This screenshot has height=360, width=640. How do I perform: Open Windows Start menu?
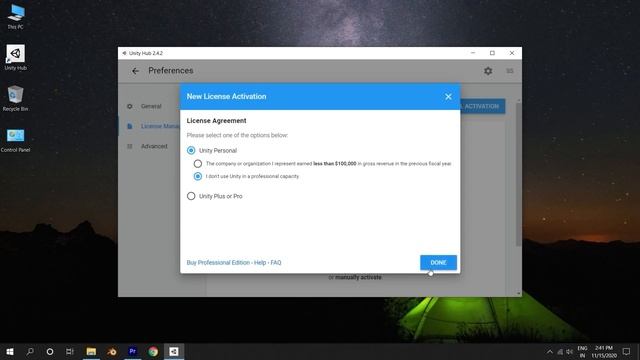(x=10, y=351)
